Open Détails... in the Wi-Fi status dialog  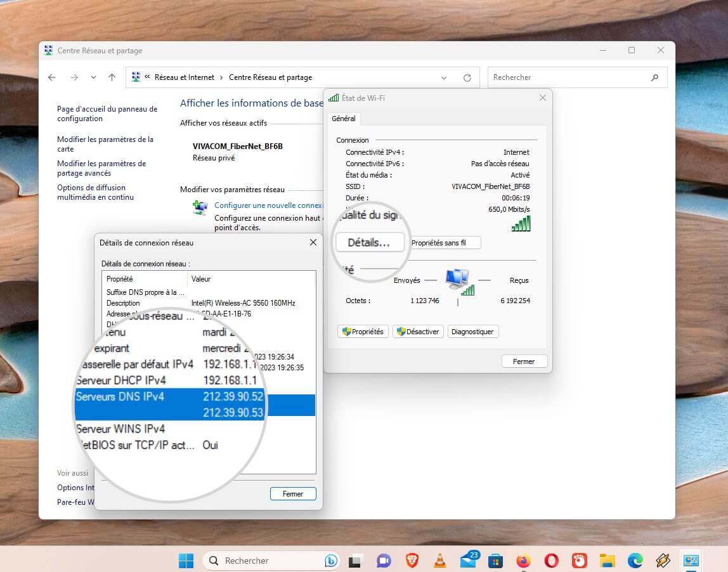click(370, 242)
